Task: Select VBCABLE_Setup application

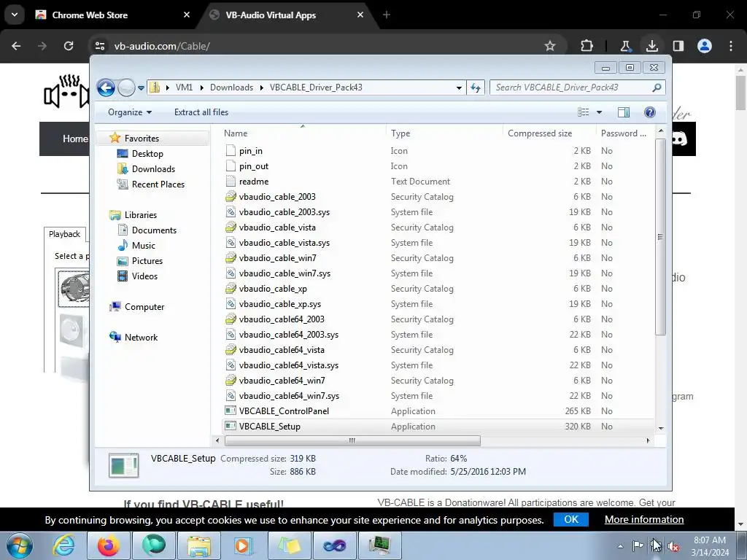Action: (269, 427)
